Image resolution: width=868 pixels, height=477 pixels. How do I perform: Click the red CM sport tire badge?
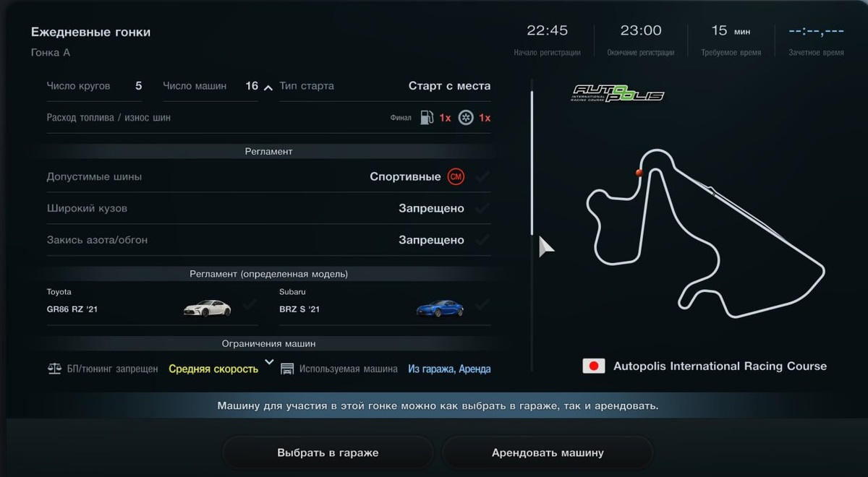456,176
